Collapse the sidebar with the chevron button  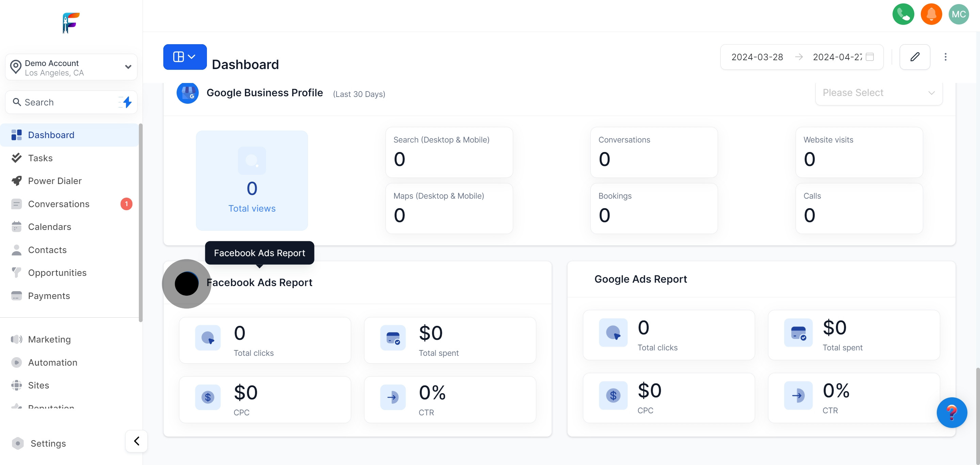click(x=136, y=441)
